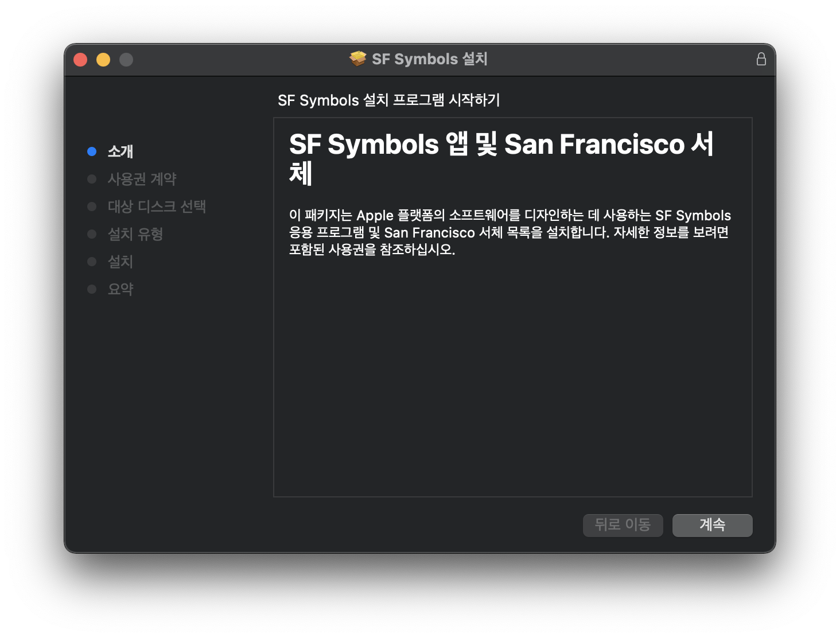Click the blue bullet next to 소개

click(92, 151)
